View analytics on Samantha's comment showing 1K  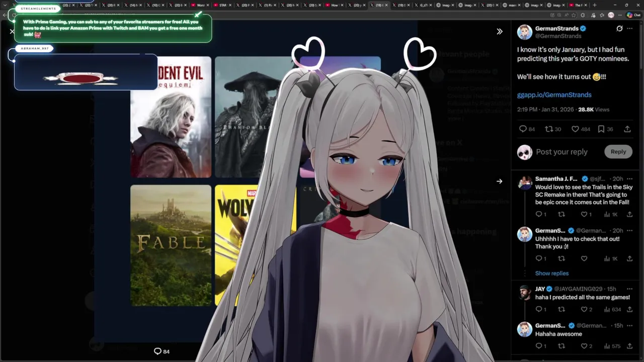click(610, 214)
